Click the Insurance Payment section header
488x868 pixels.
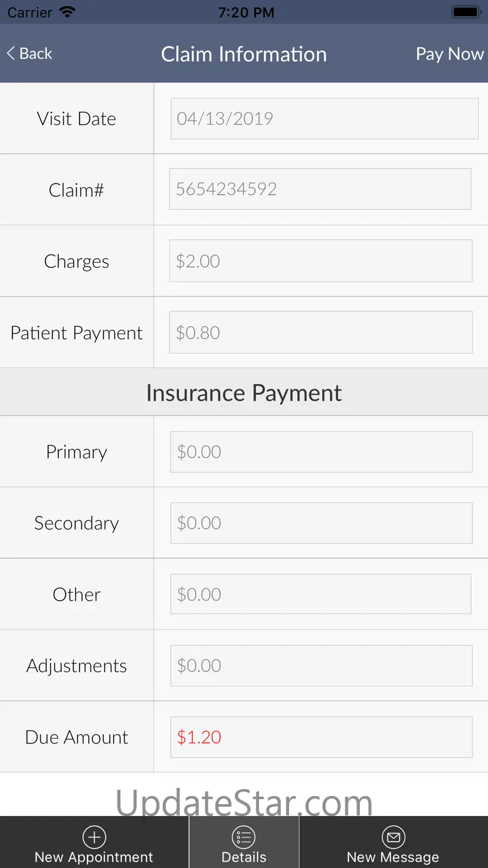(244, 392)
